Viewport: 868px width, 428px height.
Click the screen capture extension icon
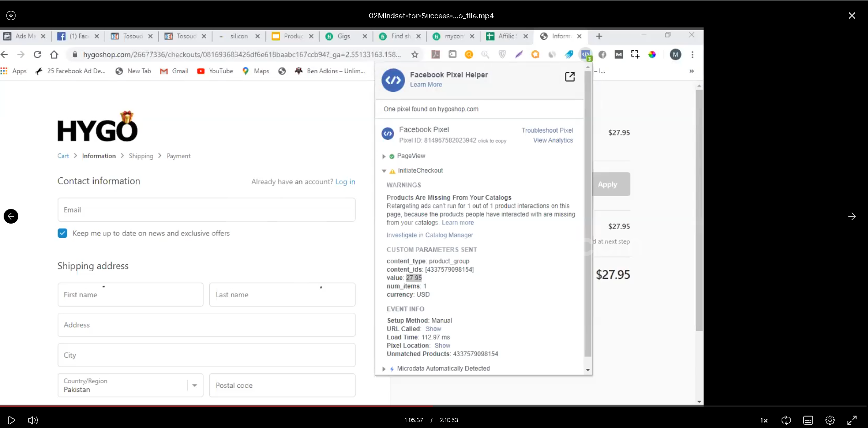pyautogui.click(x=635, y=54)
